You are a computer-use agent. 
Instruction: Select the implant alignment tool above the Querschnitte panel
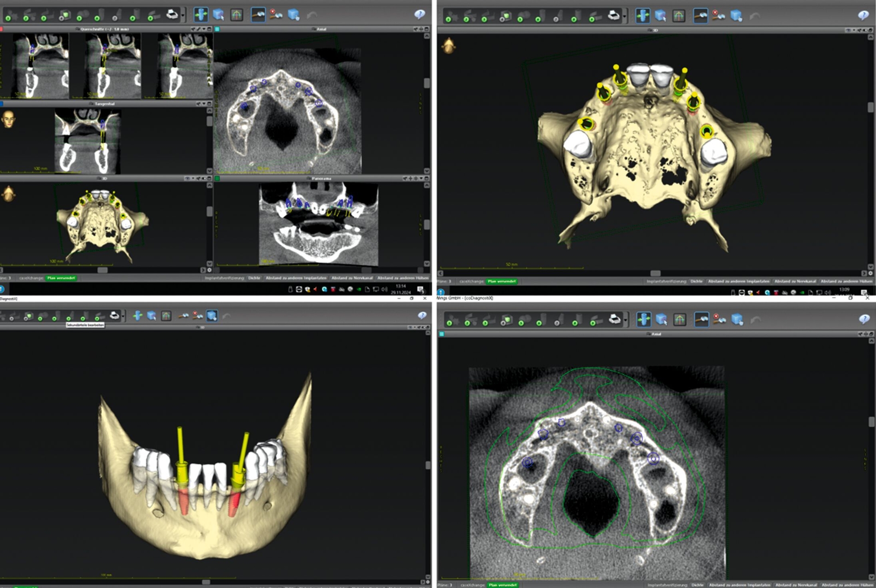click(201, 15)
